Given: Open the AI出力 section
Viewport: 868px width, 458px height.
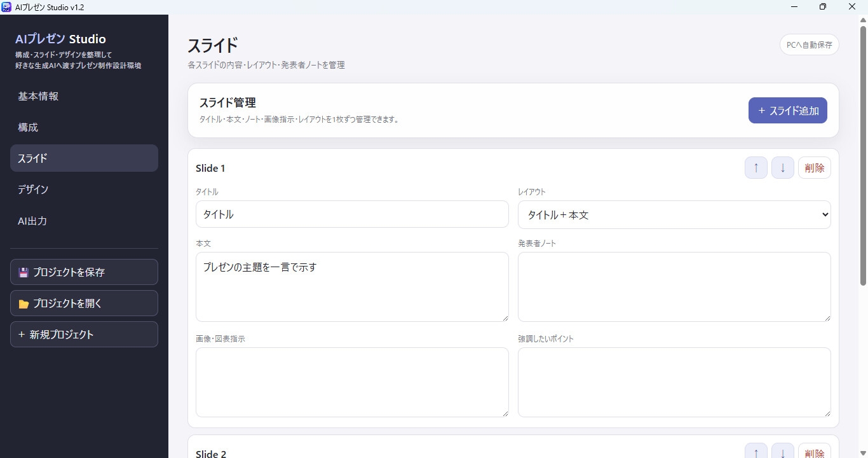Looking at the screenshot, I should pyautogui.click(x=84, y=221).
